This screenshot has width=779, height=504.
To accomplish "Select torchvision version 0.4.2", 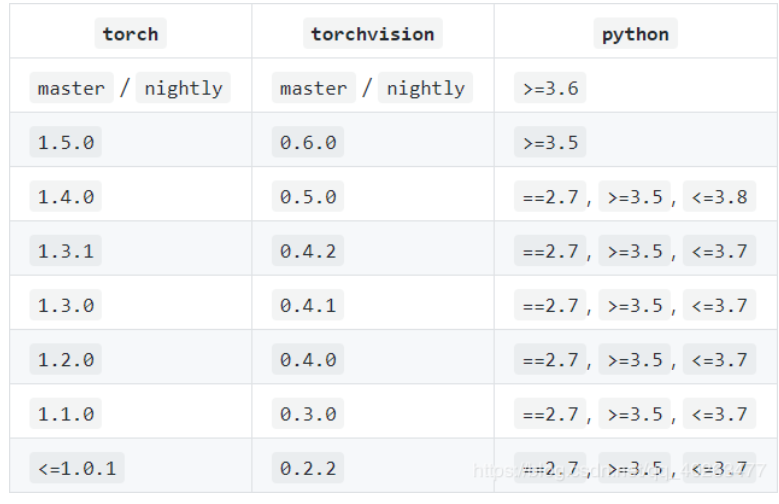I will (308, 251).
